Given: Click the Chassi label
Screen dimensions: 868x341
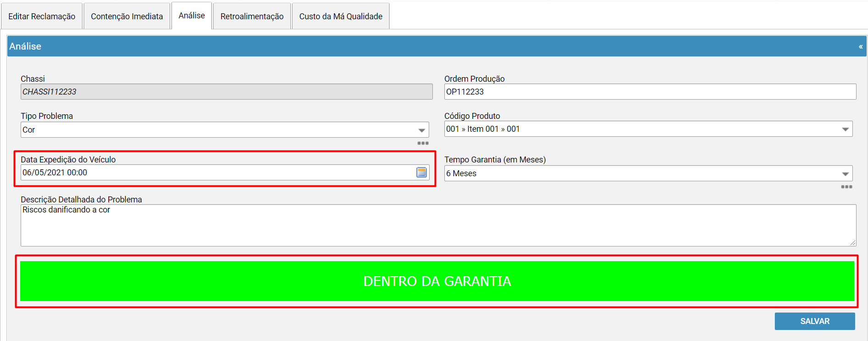Looking at the screenshot, I should (33, 79).
